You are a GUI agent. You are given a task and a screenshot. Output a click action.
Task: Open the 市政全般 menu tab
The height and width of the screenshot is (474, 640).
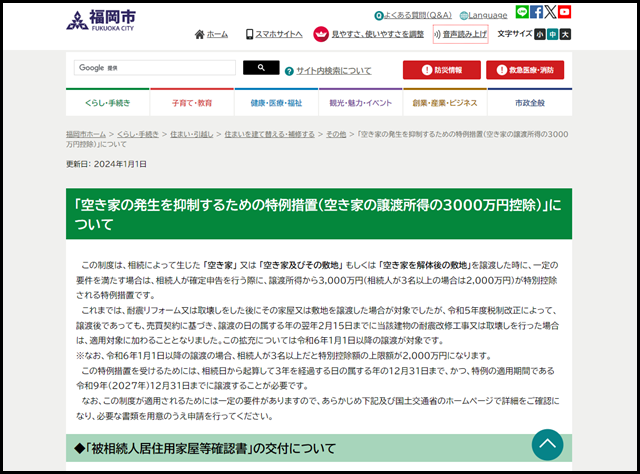pos(530,102)
